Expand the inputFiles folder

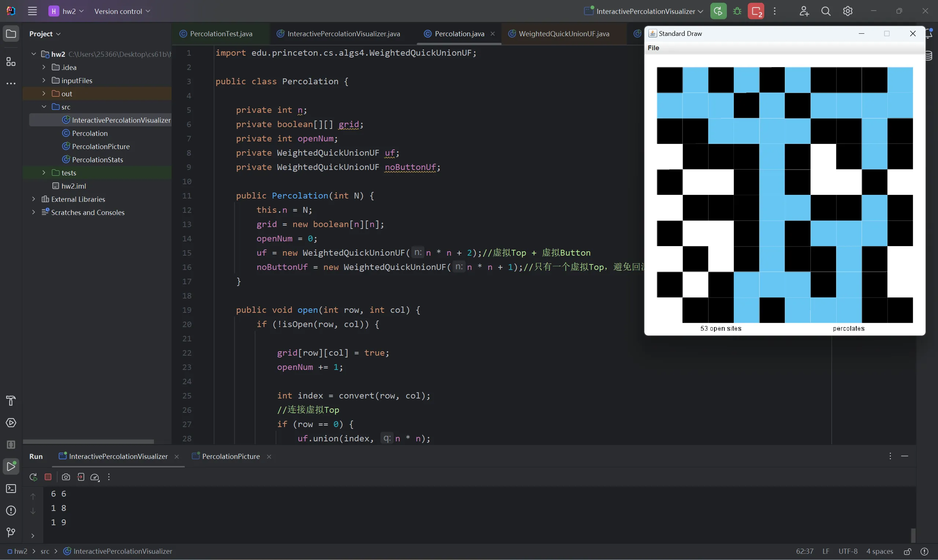pyautogui.click(x=44, y=80)
